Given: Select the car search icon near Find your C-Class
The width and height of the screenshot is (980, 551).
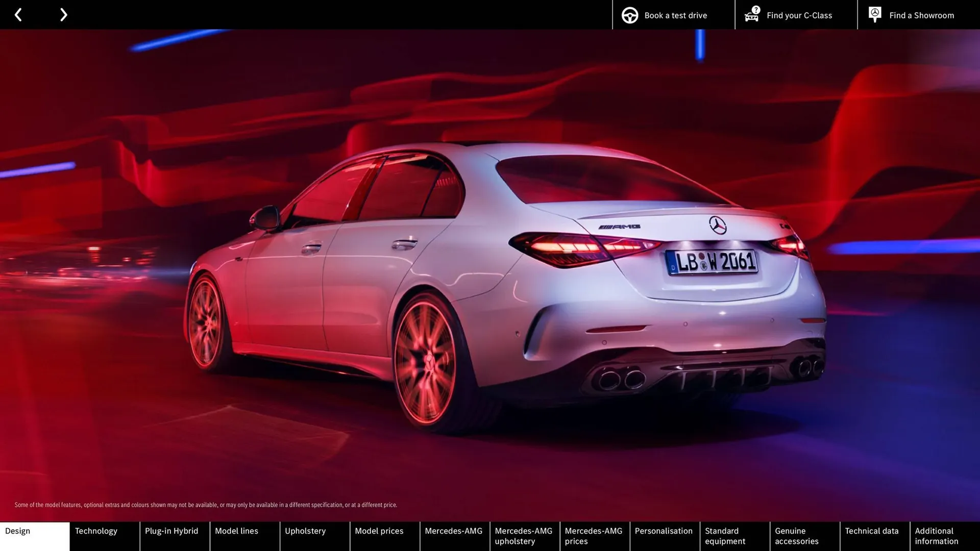Looking at the screenshot, I should coord(751,16).
